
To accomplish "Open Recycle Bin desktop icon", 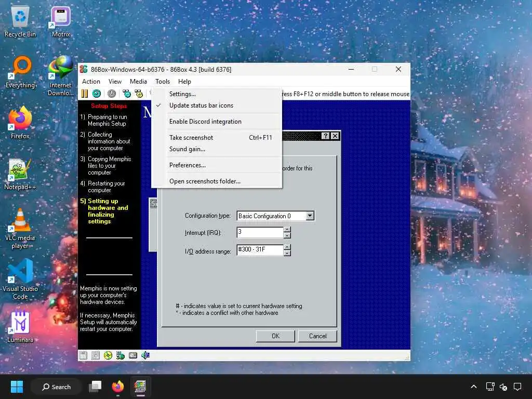I will [x=20, y=22].
